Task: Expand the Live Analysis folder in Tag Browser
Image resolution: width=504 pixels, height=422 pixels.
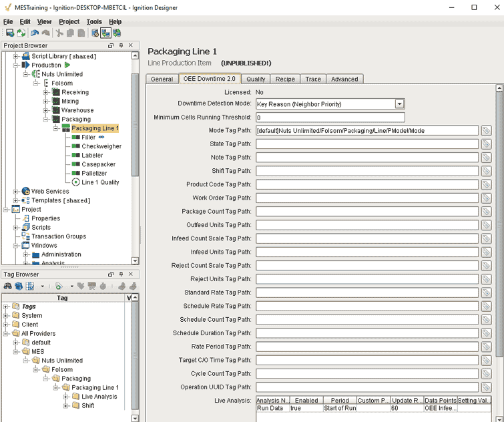Action: [x=65, y=397]
